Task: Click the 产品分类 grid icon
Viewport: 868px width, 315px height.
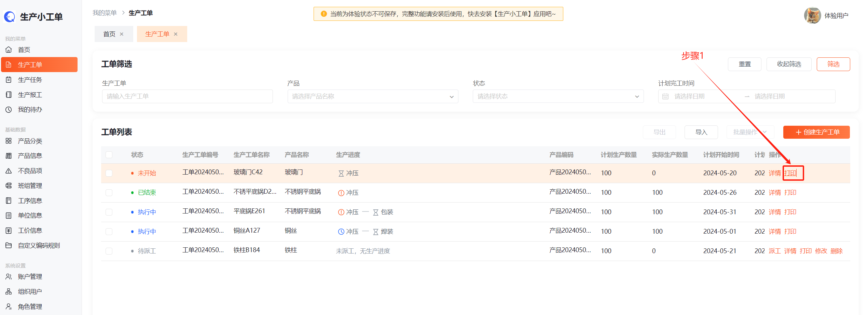Action: pos(9,141)
